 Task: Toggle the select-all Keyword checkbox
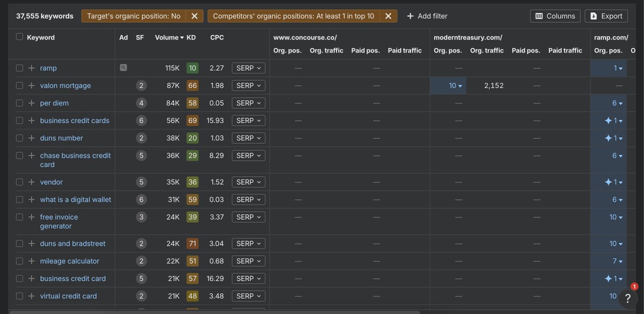pos(19,37)
